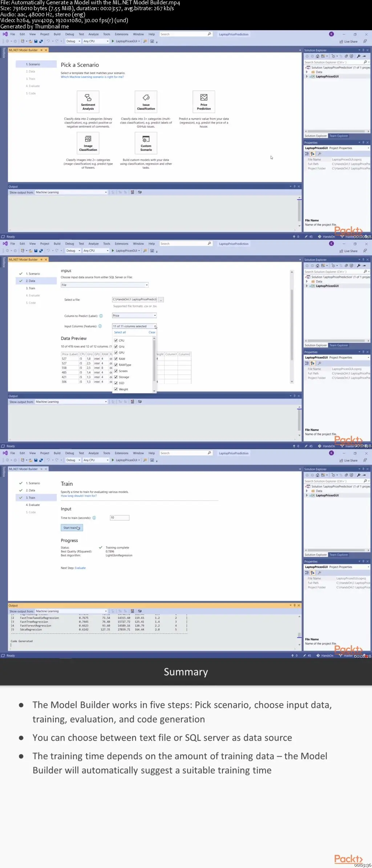This screenshot has width=372, height=868.
Task: Click the user account avatar 'K' in the Pick a Scenario frame
Action: pos(331,34)
